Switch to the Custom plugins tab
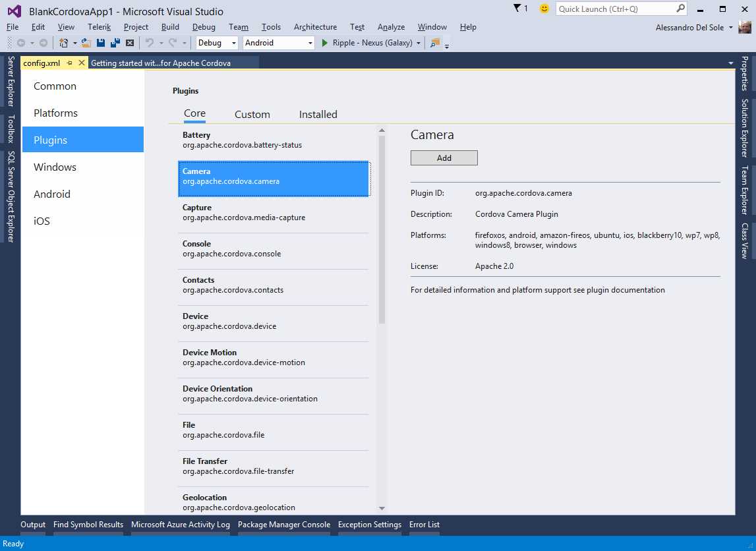 pos(252,114)
